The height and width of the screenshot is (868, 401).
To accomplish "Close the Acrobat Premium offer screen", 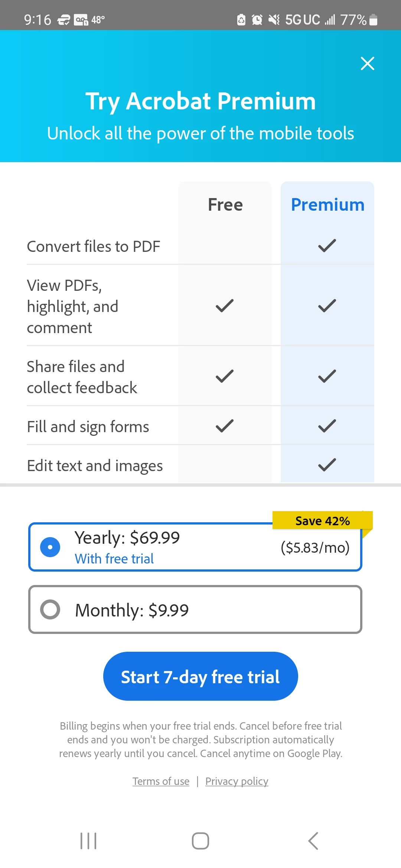I will 367,63.
